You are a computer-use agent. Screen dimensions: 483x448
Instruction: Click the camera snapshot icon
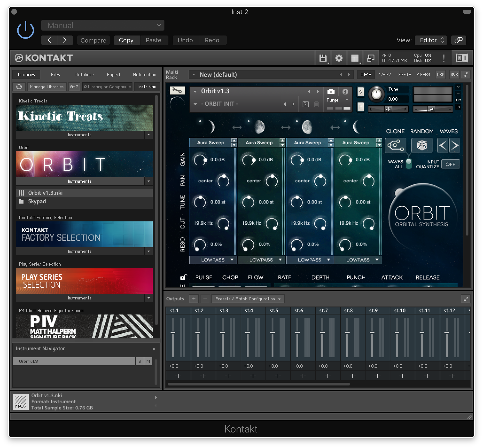[331, 92]
